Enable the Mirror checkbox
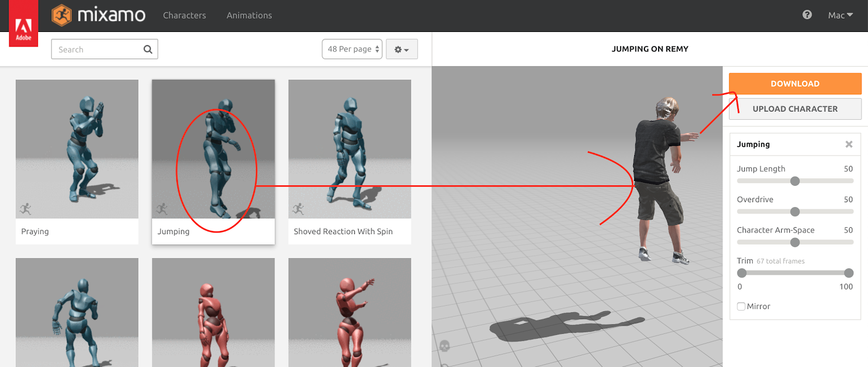The width and height of the screenshot is (868, 367). [x=741, y=306]
